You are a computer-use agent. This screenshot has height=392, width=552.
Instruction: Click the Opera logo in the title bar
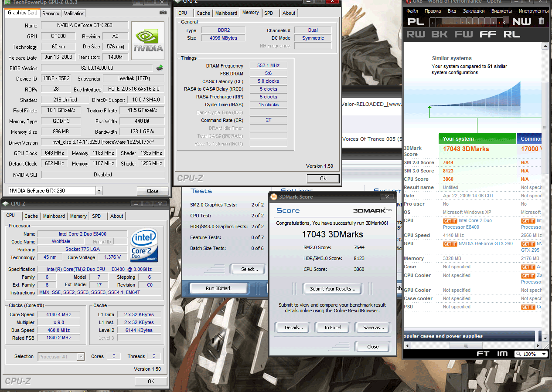(x=408, y=2)
